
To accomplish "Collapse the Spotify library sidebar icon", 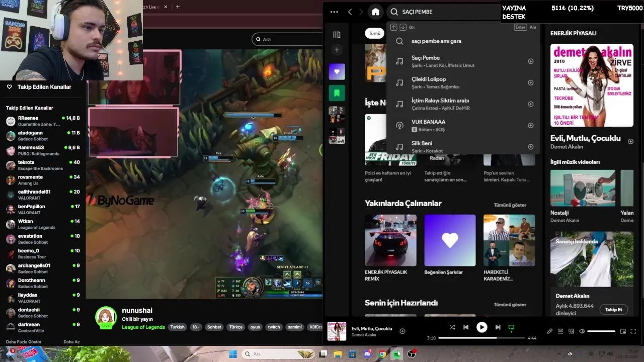I will point(337,35).
